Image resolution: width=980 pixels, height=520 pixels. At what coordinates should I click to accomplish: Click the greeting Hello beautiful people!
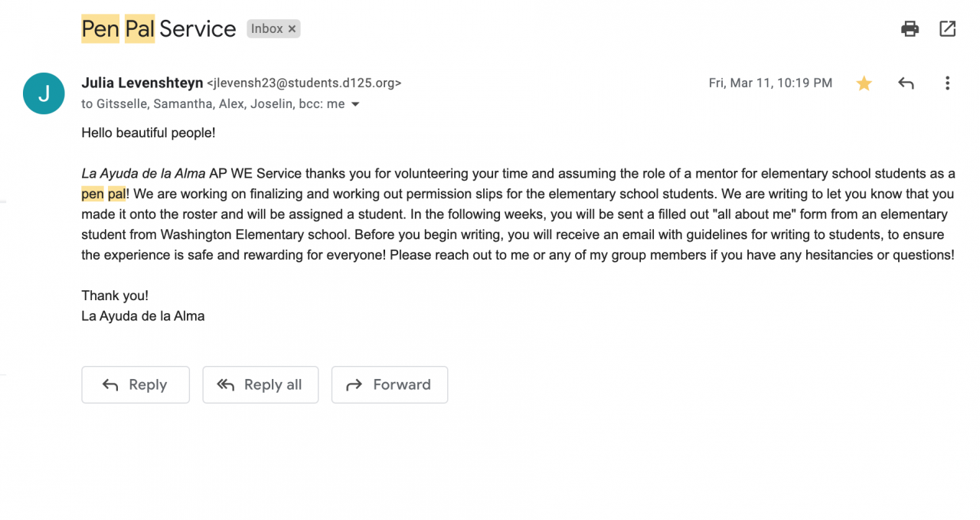coord(149,132)
